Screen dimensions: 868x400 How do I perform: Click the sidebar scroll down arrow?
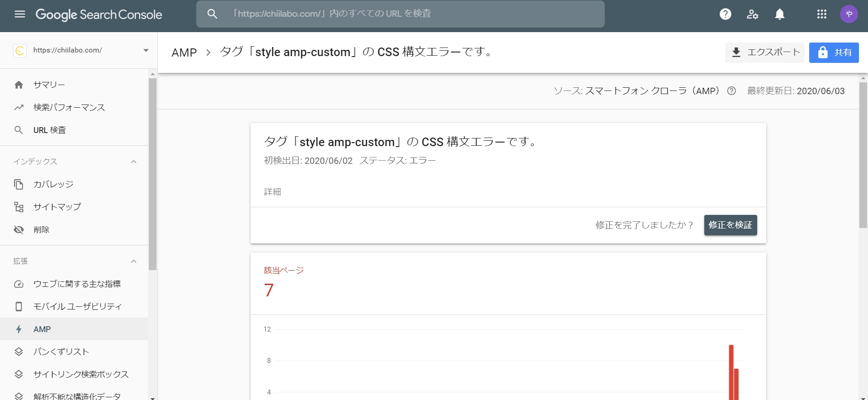coord(153,398)
